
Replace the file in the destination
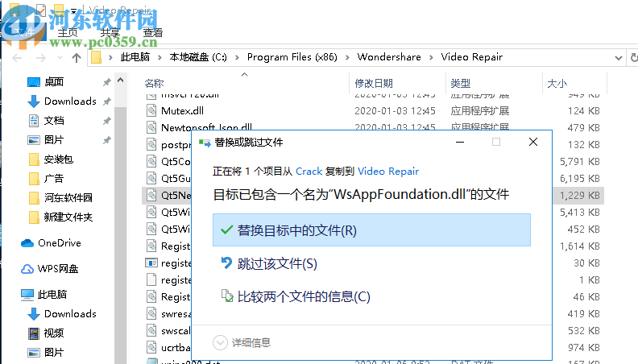371,230
